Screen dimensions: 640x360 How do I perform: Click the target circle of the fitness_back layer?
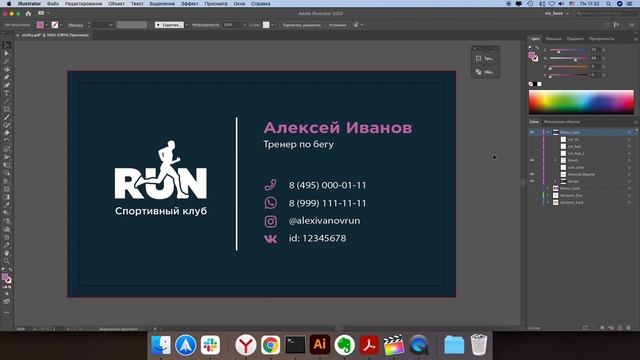coord(629,188)
